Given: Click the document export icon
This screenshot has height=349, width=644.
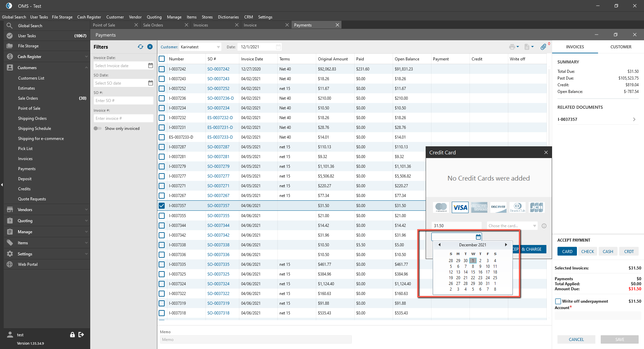Looking at the screenshot, I should (x=527, y=47).
